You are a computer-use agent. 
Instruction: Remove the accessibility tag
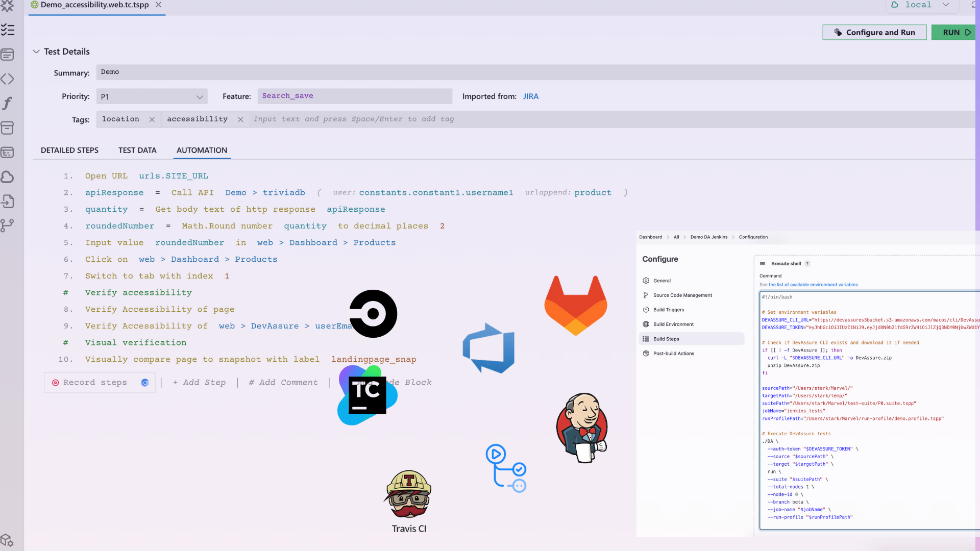click(x=240, y=119)
